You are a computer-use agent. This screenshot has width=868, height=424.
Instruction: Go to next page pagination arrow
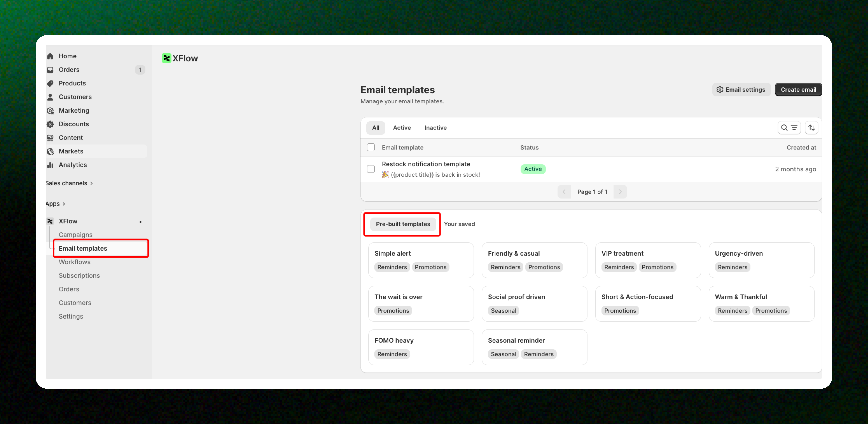(620, 192)
